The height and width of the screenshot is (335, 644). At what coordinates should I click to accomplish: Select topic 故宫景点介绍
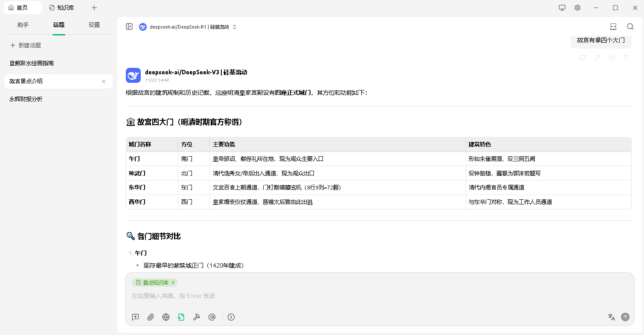(58, 81)
